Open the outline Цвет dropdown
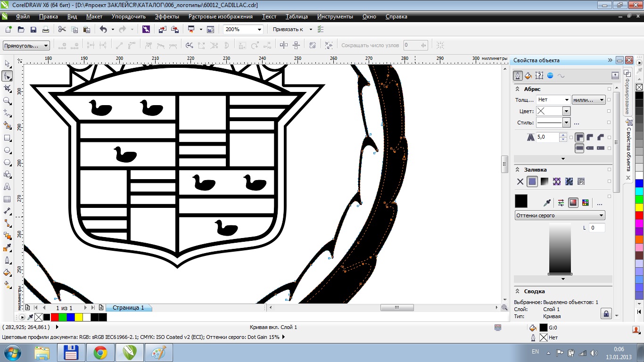Screen dimensions: 644x362 (567, 111)
